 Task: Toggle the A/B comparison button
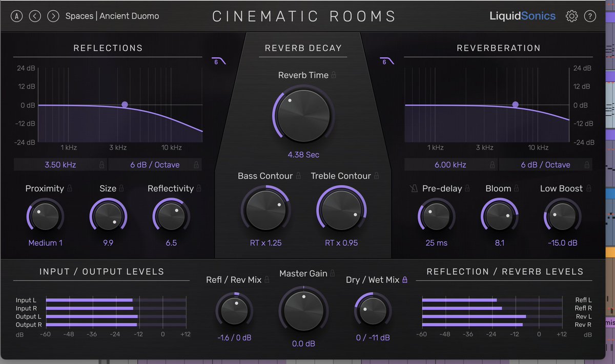click(x=17, y=16)
